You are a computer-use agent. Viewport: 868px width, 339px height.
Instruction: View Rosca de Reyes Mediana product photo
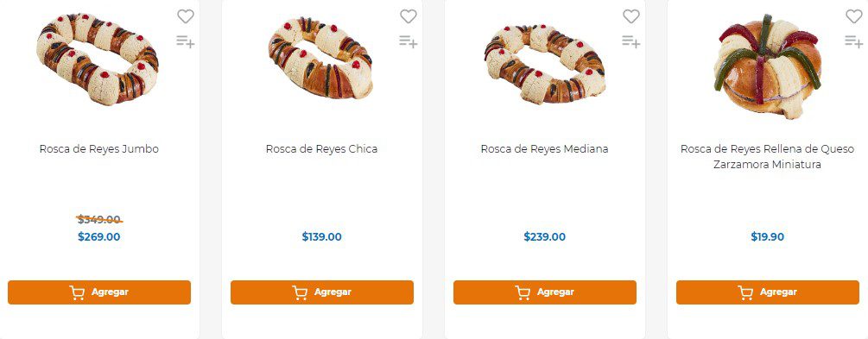coord(545,64)
